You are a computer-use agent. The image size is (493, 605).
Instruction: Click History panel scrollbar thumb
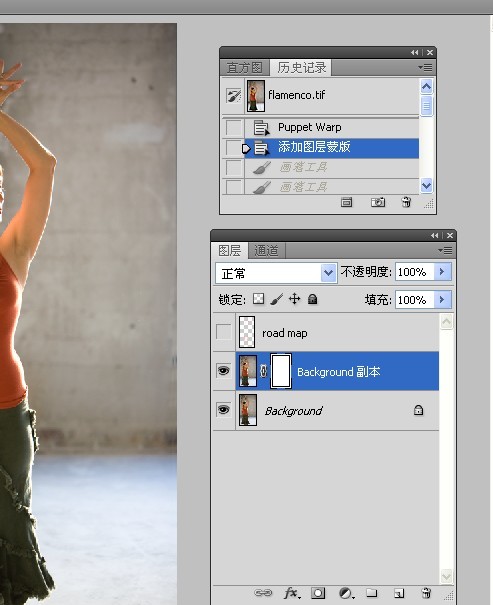pyautogui.click(x=426, y=106)
